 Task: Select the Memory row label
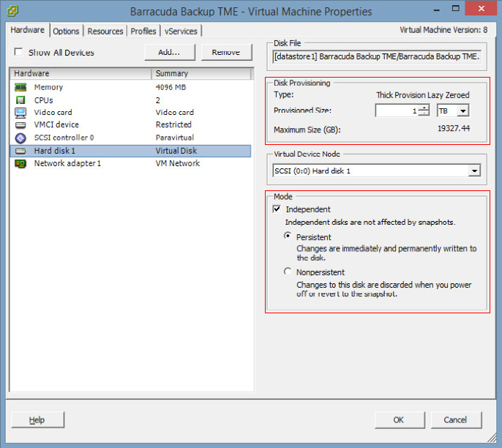click(48, 87)
